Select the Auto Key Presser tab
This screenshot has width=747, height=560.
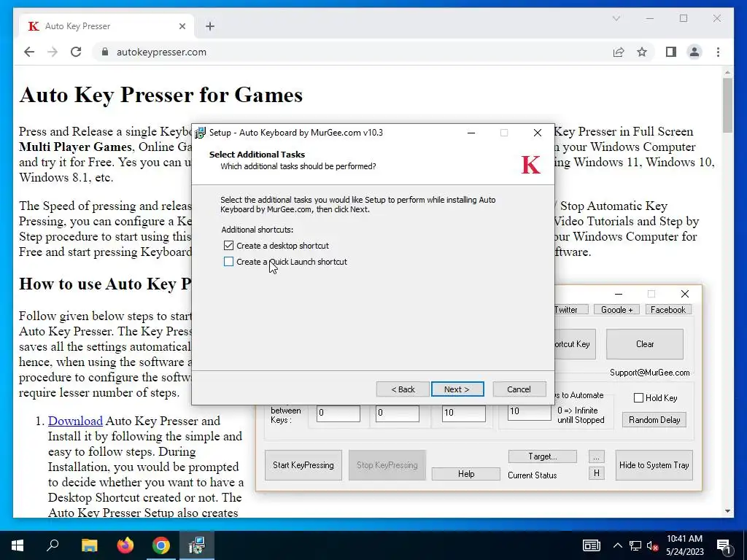(106, 26)
